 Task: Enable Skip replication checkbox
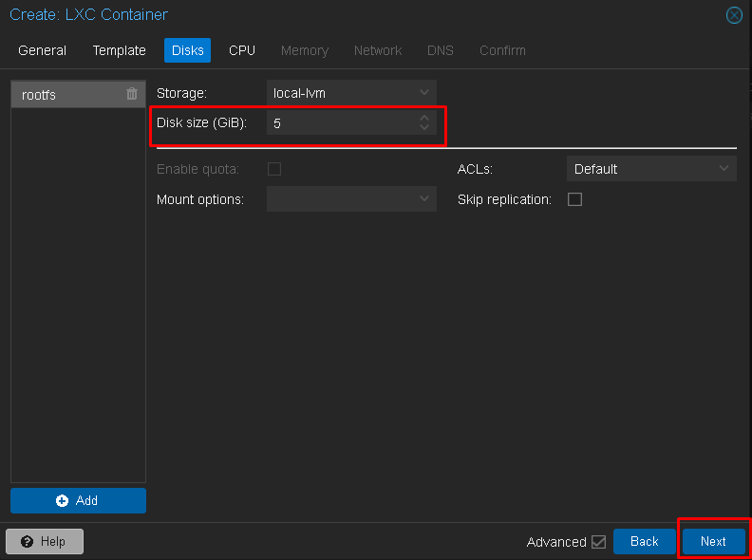tap(574, 199)
